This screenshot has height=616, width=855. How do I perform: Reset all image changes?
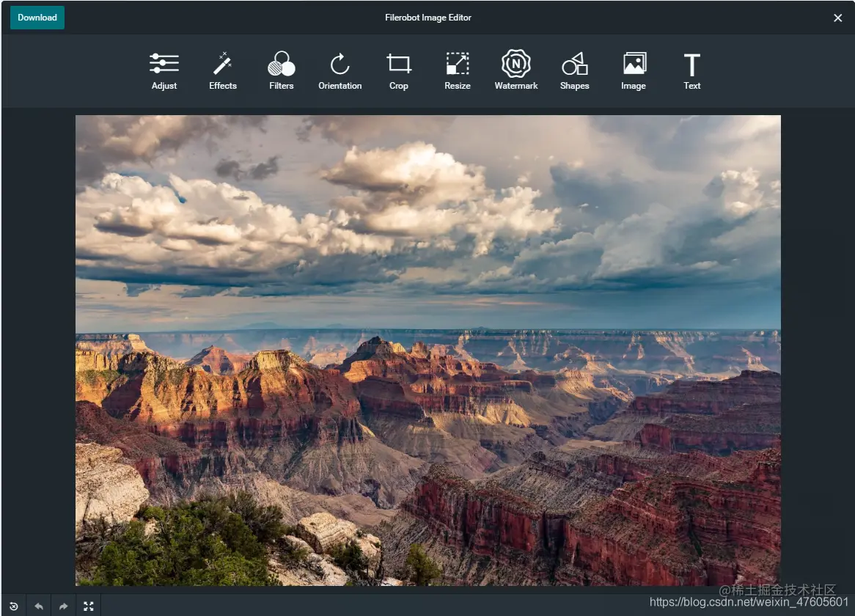[13, 606]
